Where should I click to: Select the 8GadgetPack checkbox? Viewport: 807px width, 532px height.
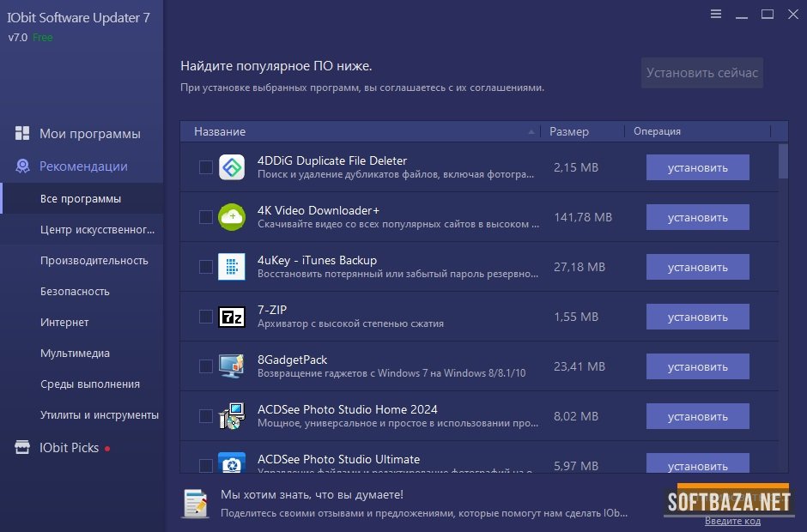coord(206,366)
